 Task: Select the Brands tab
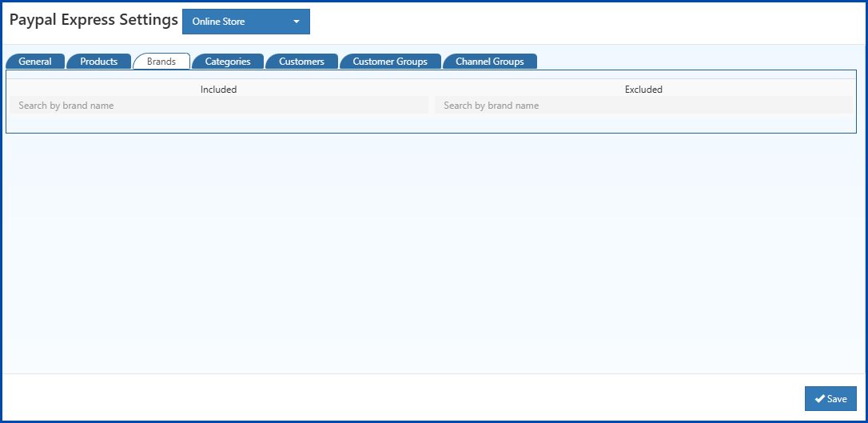click(161, 62)
